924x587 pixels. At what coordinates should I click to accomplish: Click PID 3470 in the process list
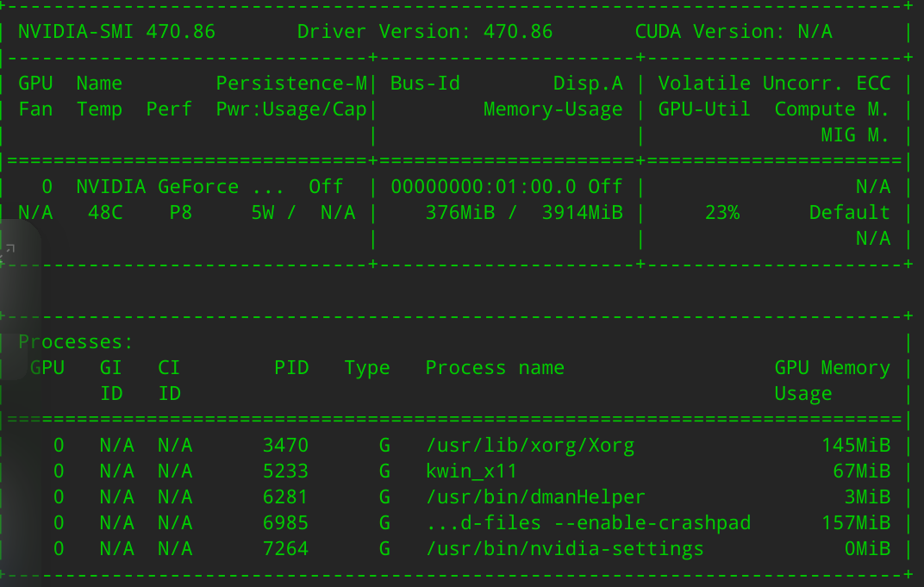click(x=285, y=446)
